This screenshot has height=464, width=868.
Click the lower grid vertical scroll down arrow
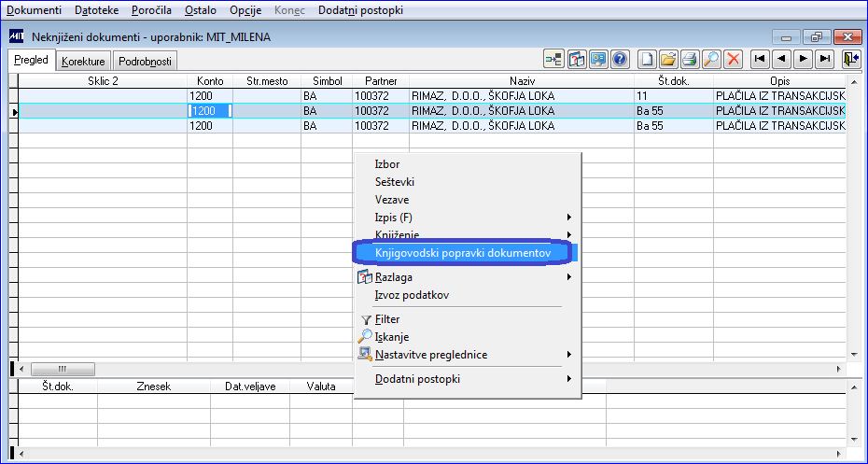854,440
